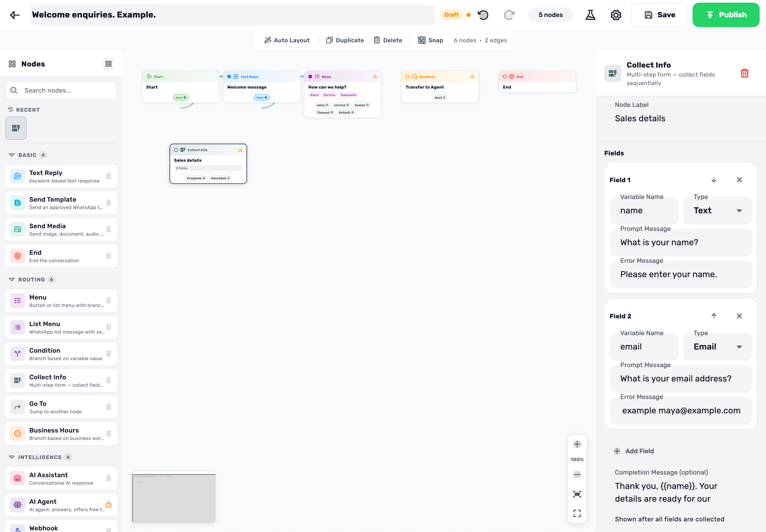Remove Field 1 with X icon

click(x=739, y=180)
